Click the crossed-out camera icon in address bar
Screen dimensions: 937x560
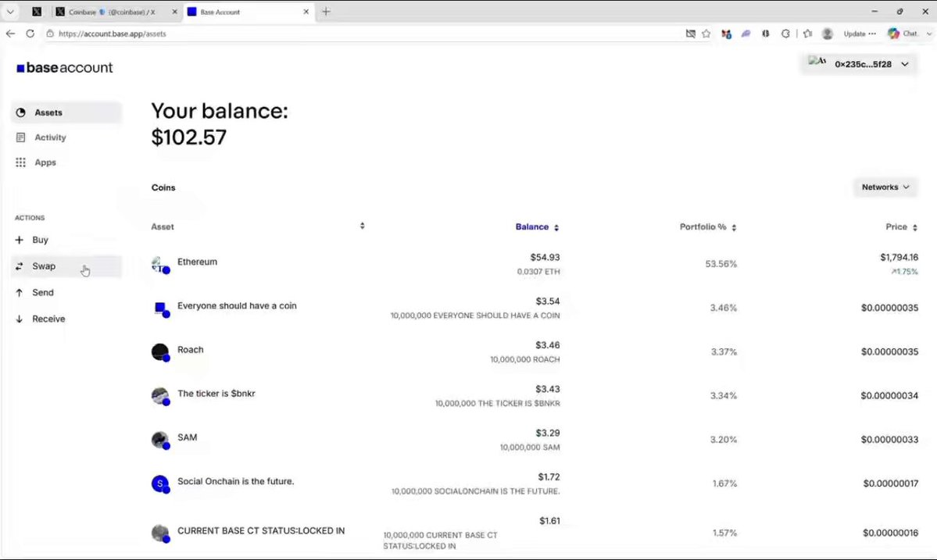point(690,34)
